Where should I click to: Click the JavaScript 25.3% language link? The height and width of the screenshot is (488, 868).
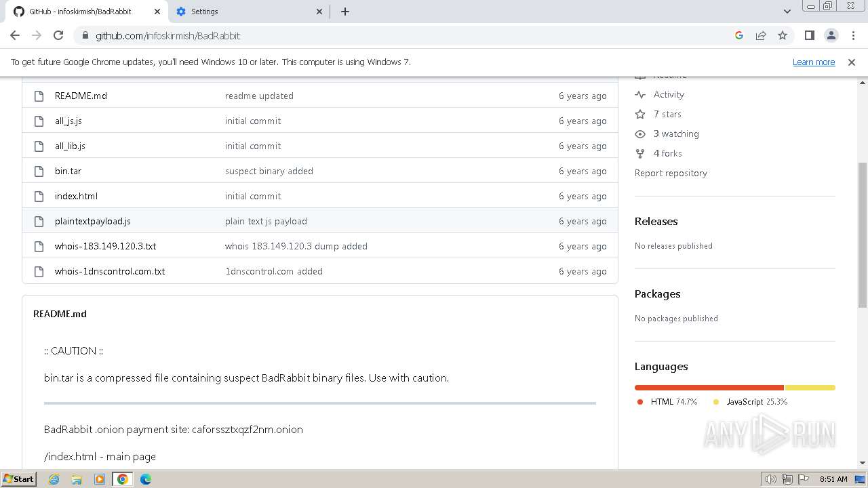750,402
